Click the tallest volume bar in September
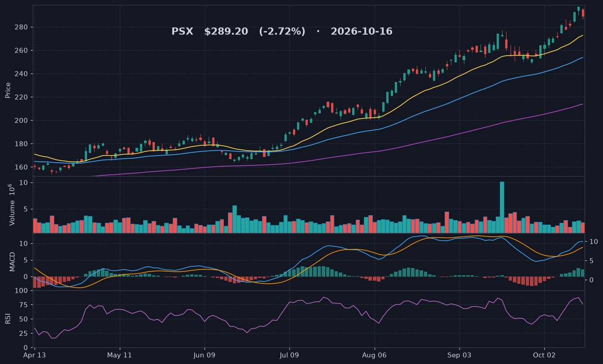This screenshot has width=603, height=364. tap(502, 207)
